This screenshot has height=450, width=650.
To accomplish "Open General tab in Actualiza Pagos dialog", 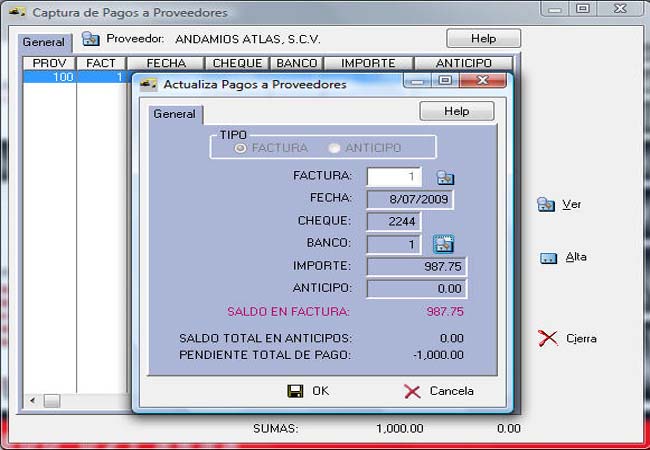I will coord(175,114).
